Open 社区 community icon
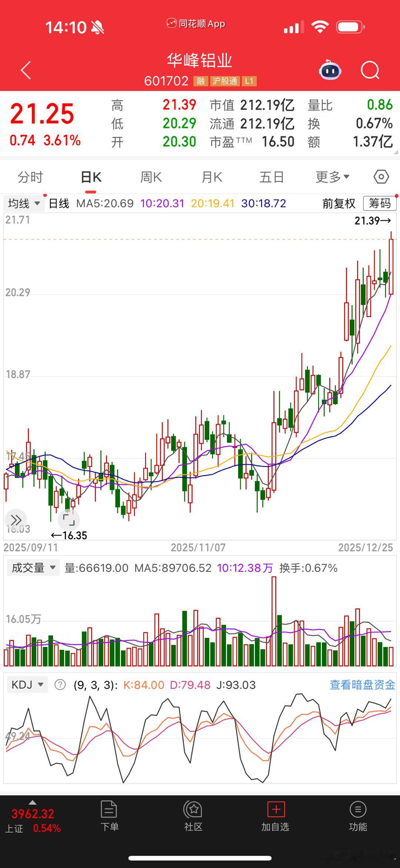400x868 pixels. coord(193,816)
